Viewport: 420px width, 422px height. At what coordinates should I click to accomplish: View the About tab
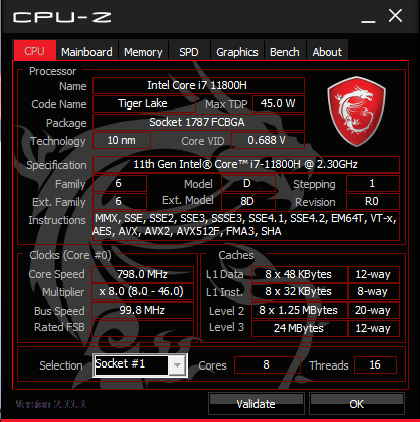327,52
